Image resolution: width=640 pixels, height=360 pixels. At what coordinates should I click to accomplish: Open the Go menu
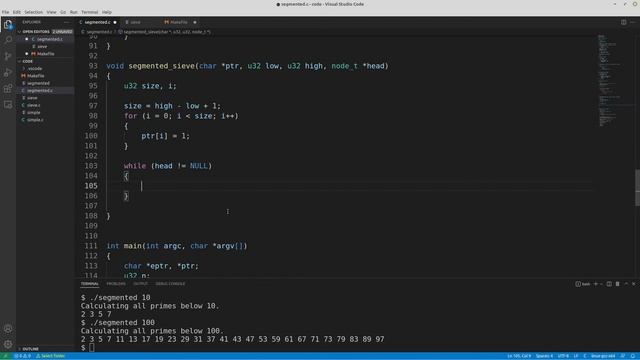[x=63, y=12]
